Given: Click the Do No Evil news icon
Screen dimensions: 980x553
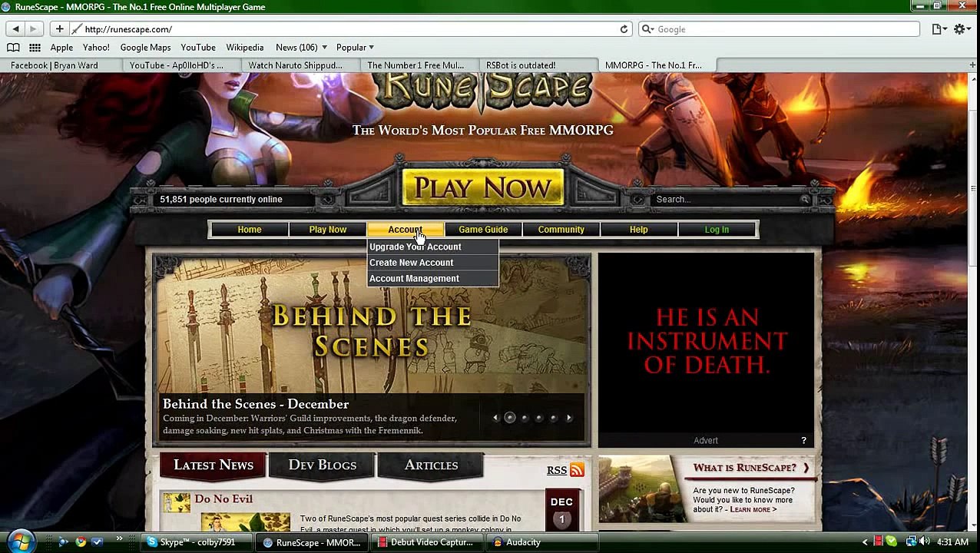Looking at the screenshot, I should click(177, 502).
